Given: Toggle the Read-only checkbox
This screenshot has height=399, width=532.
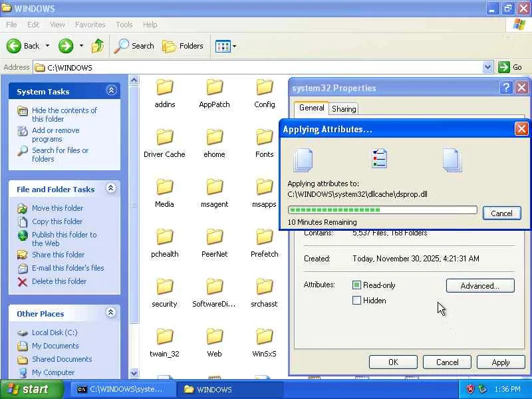Looking at the screenshot, I should pos(356,285).
